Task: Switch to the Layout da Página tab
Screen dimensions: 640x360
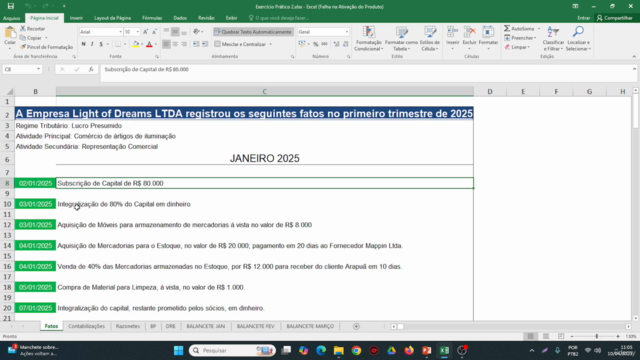Action: coord(112,18)
